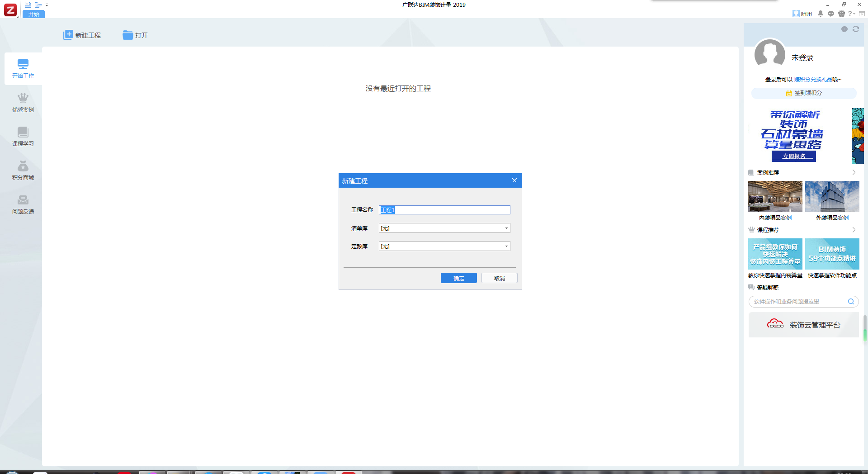Click the 未登录 login text
Screen dimensions: 868x474
(x=802, y=58)
